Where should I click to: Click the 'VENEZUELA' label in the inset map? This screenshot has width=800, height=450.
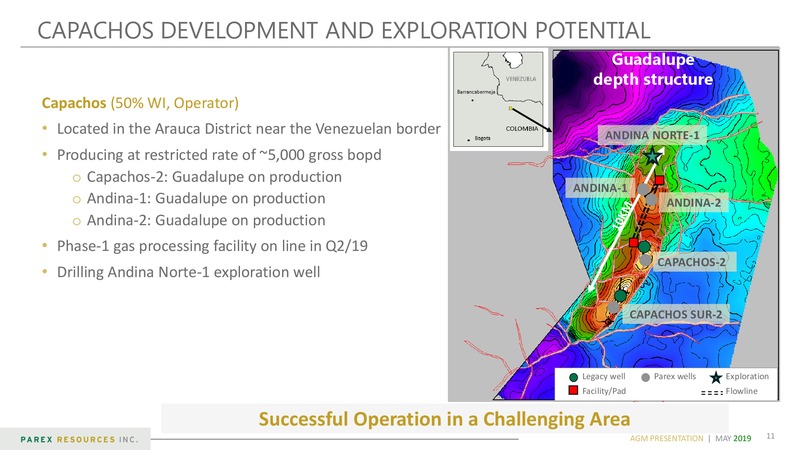click(521, 79)
